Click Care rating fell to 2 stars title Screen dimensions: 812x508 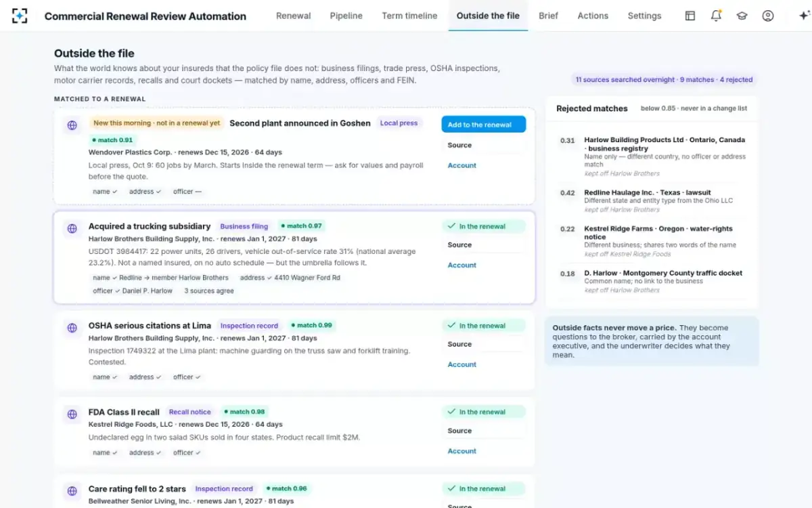click(x=137, y=488)
